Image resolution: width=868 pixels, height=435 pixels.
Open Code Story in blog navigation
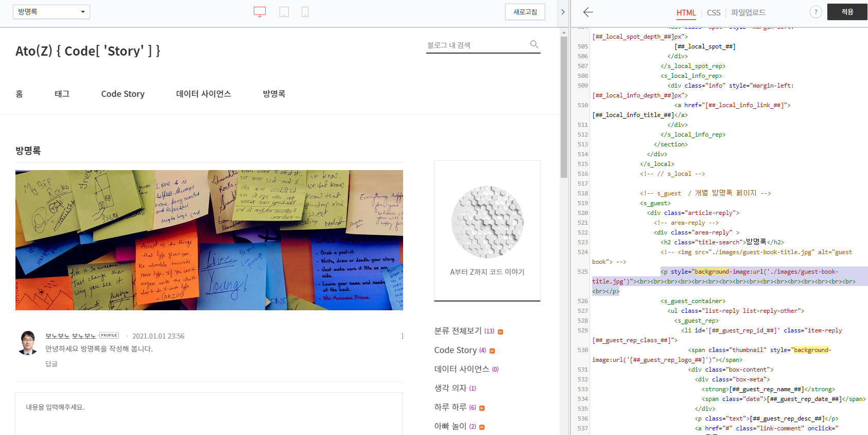(123, 94)
